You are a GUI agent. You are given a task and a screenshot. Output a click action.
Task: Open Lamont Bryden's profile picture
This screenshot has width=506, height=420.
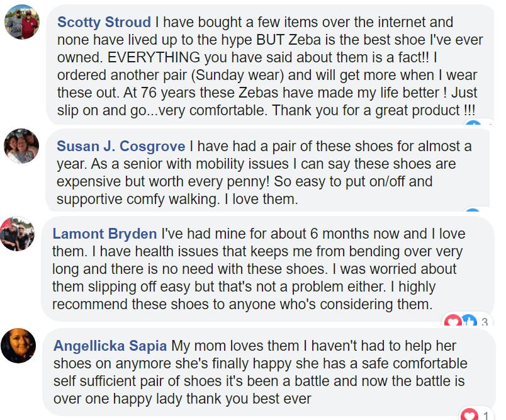(17, 234)
